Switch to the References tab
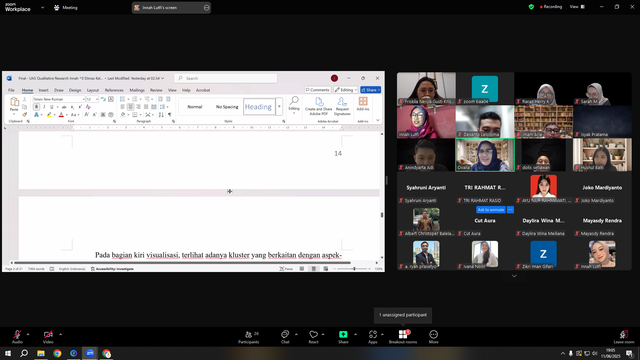The width and height of the screenshot is (640, 360). click(114, 90)
